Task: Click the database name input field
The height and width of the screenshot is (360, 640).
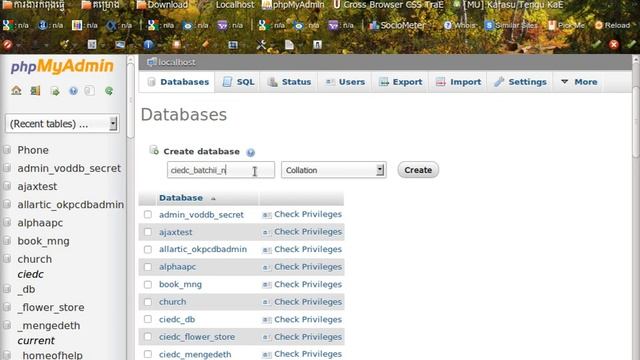Action: click(x=221, y=170)
